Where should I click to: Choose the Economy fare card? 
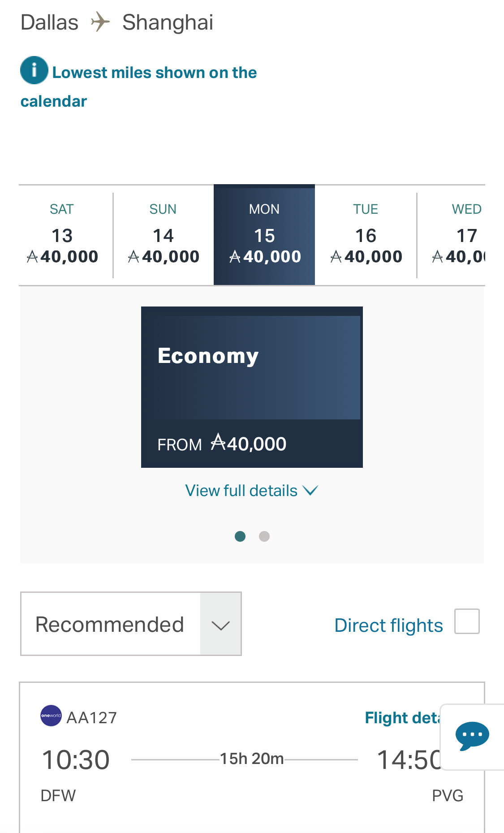(x=252, y=387)
